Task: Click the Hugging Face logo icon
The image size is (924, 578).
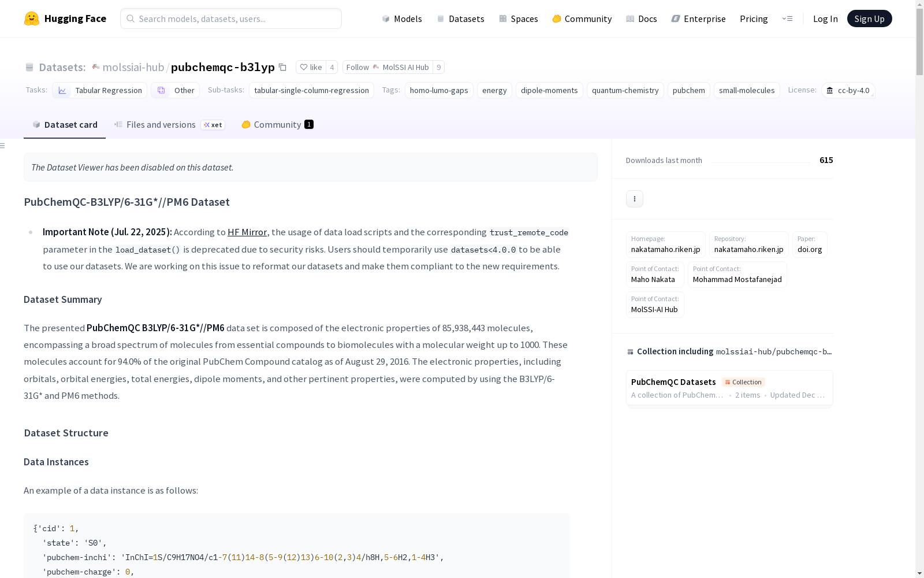Action: (x=32, y=18)
